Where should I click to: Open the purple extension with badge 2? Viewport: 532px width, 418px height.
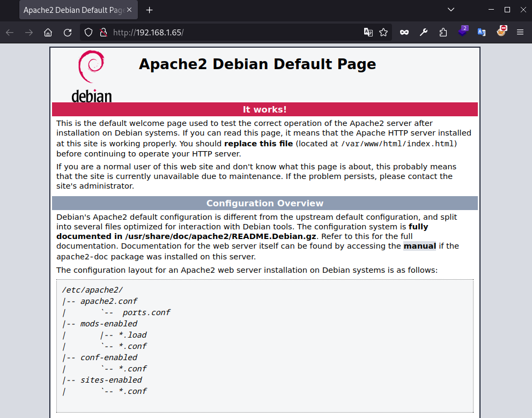click(463, 32)
